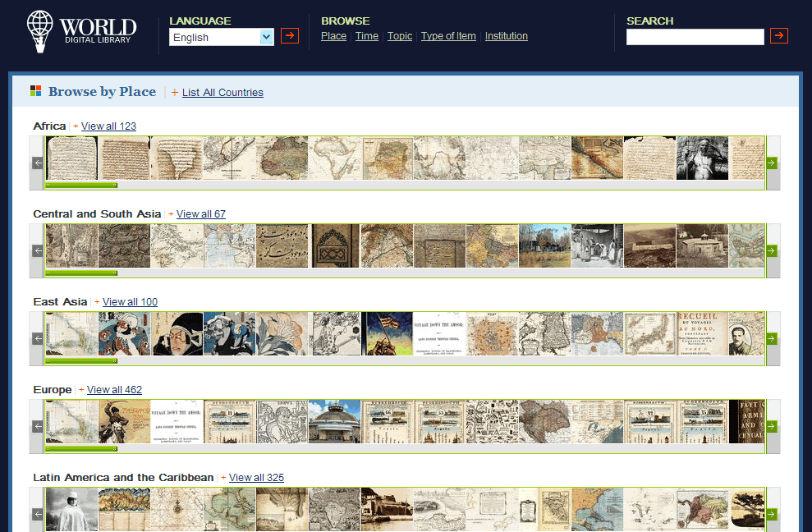812x532 pixels.
Task: Click inside the Search text field
Action: [x=695, y=37]
